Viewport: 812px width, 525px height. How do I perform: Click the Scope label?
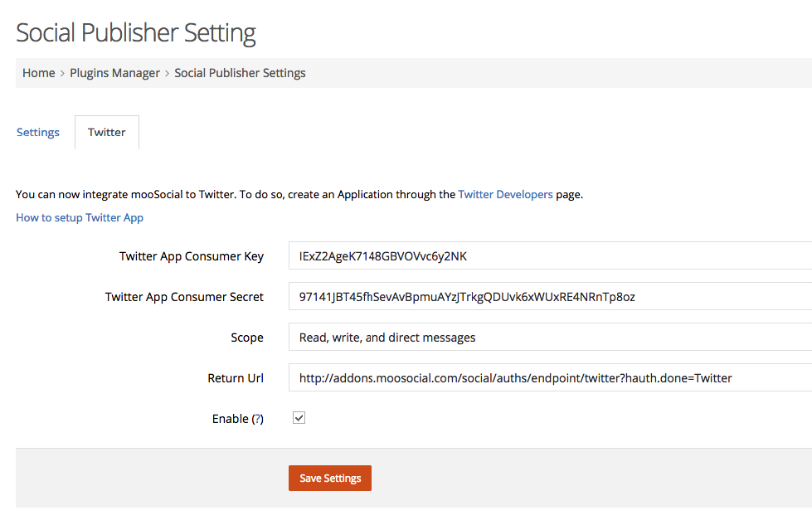coord(247,338)
